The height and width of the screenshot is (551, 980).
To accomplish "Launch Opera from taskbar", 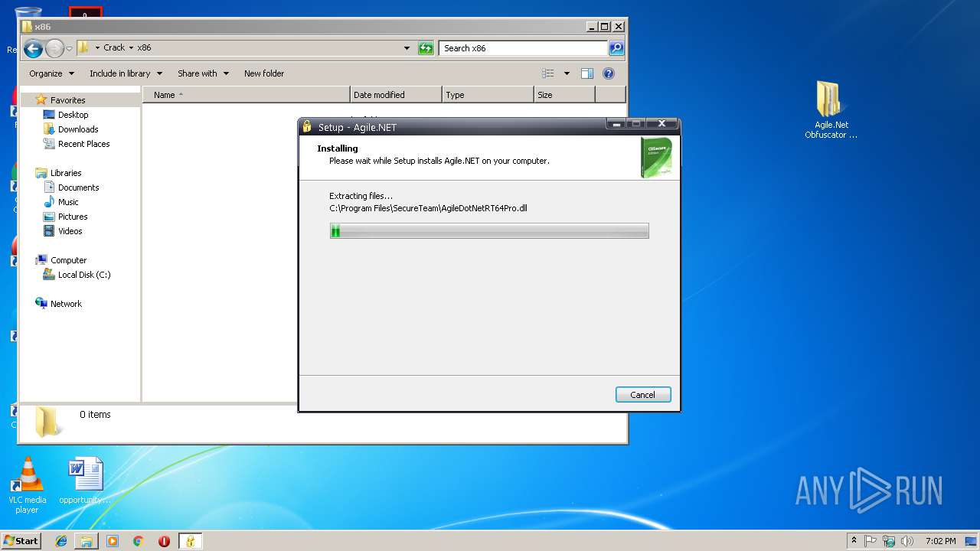I will point(164,541).
